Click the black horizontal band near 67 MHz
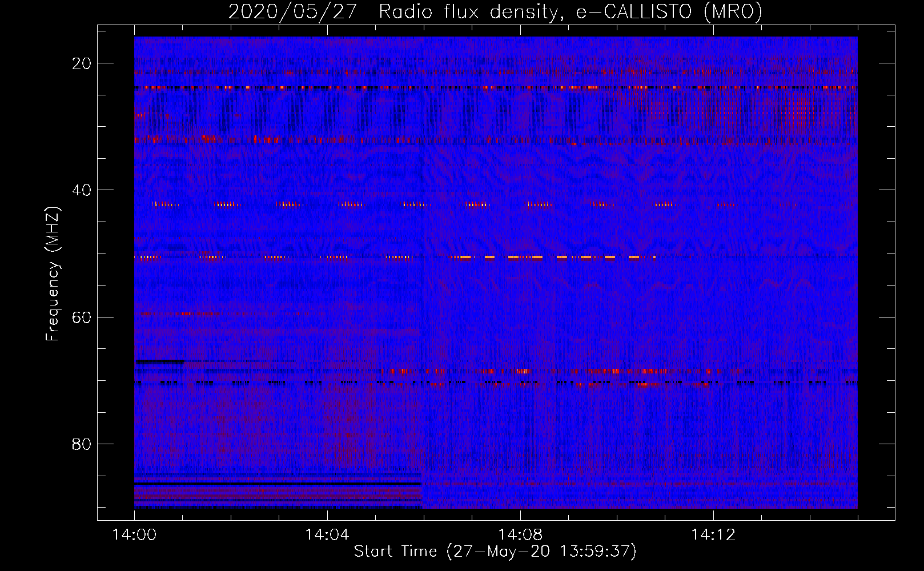This screenshot has width=924, height=571. coord(160,361)
